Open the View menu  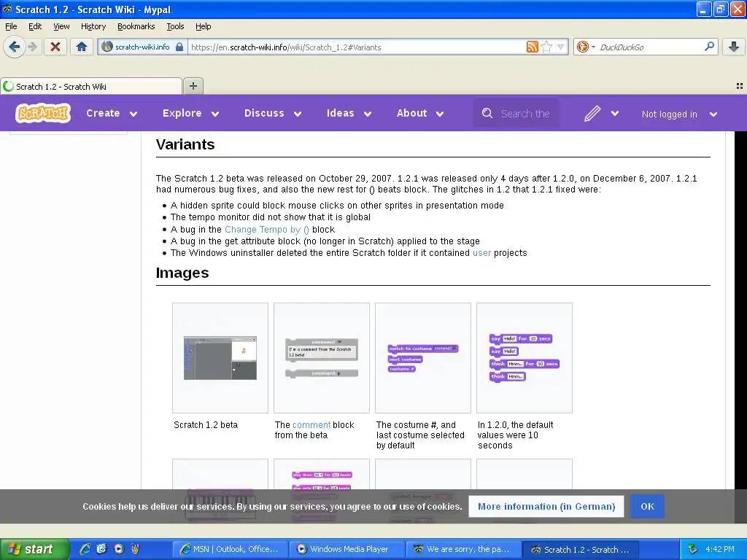tap(61, 26)
